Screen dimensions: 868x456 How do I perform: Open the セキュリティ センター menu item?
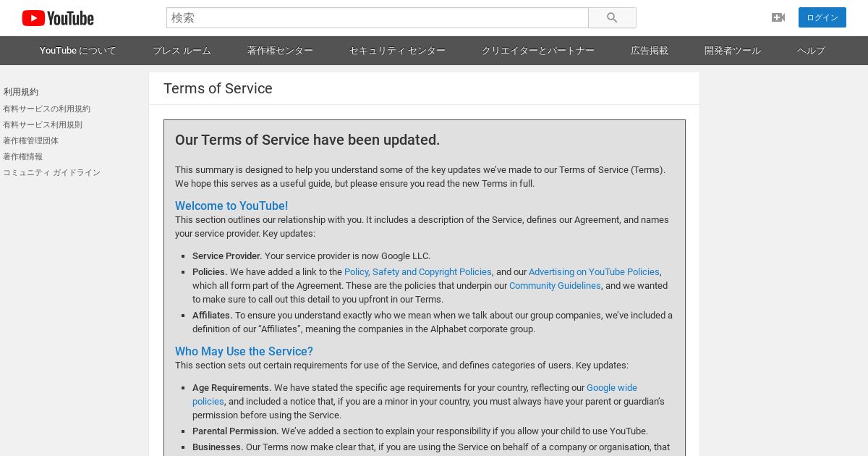click(397, 51)
